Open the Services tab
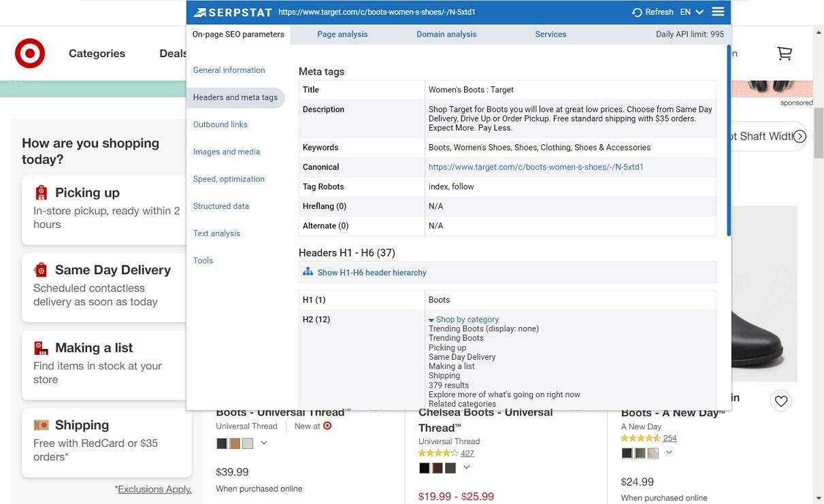Viewport: 824px width, 504px height. tap(550, 34)
